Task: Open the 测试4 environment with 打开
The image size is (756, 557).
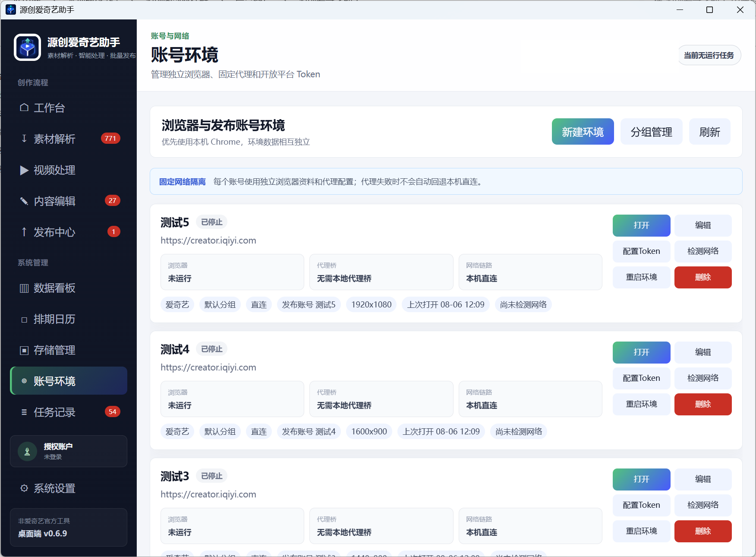Action: (x=641, y=352)
